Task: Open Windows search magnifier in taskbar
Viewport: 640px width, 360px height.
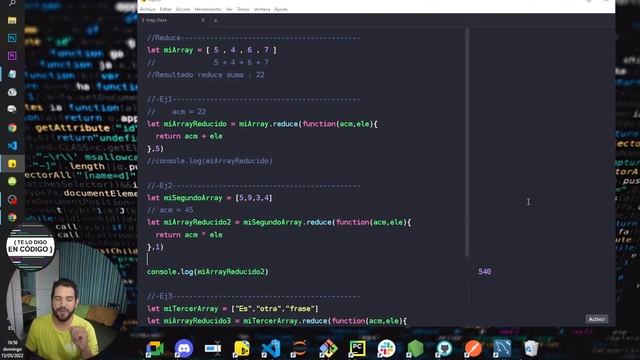Action: tap(12, 3)
